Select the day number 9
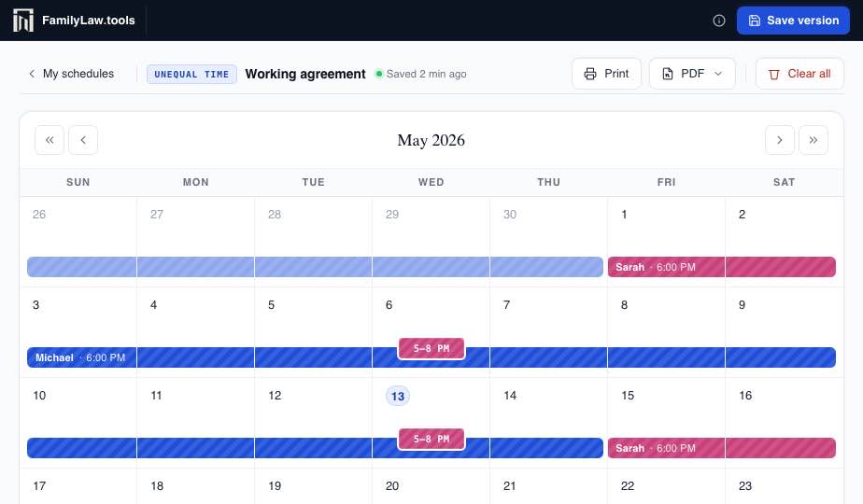Screen dimensions: 863x504 tap(742, 305)
